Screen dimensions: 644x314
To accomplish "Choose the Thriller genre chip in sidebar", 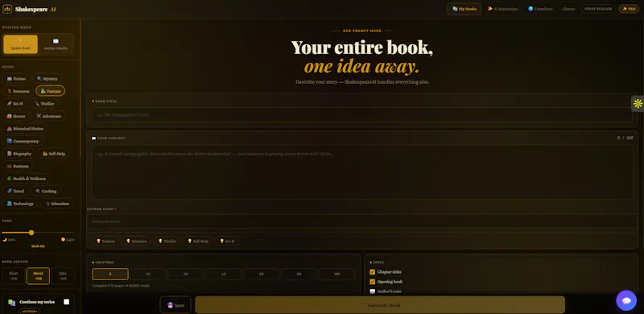I will coord(44,104).
